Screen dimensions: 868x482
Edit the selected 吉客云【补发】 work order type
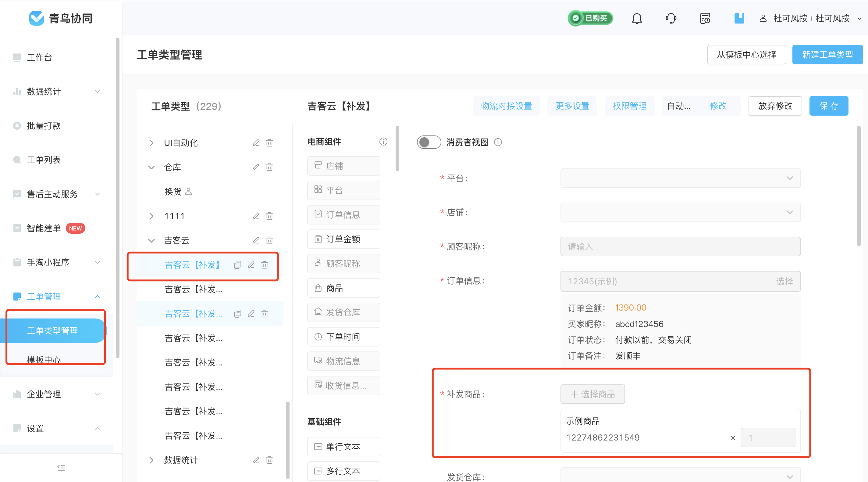pos(251,265)
